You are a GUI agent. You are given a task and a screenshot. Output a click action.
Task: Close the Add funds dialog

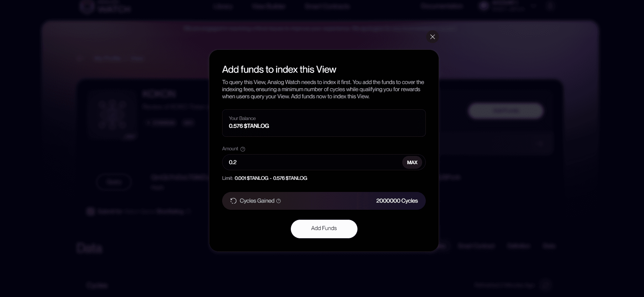coord(433,37)
